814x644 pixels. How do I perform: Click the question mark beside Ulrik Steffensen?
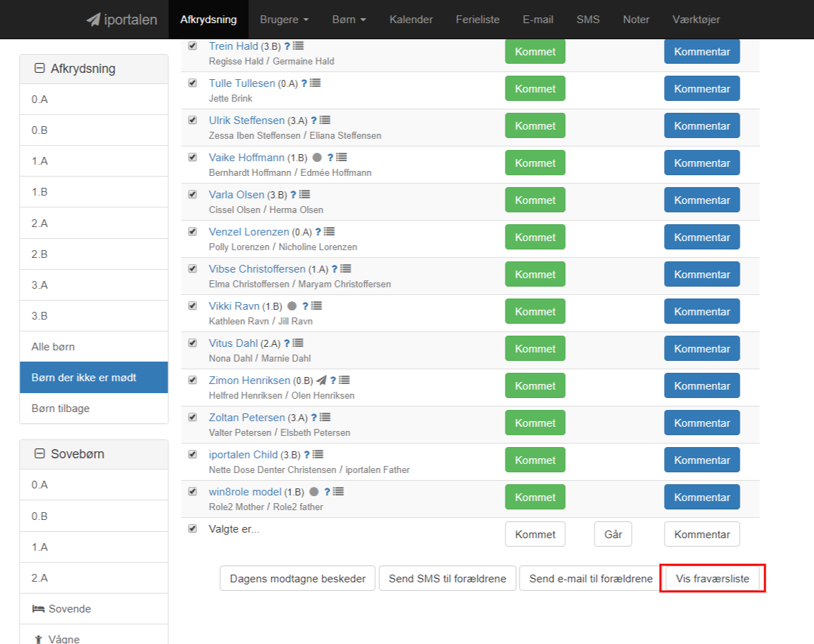(313, 121)
